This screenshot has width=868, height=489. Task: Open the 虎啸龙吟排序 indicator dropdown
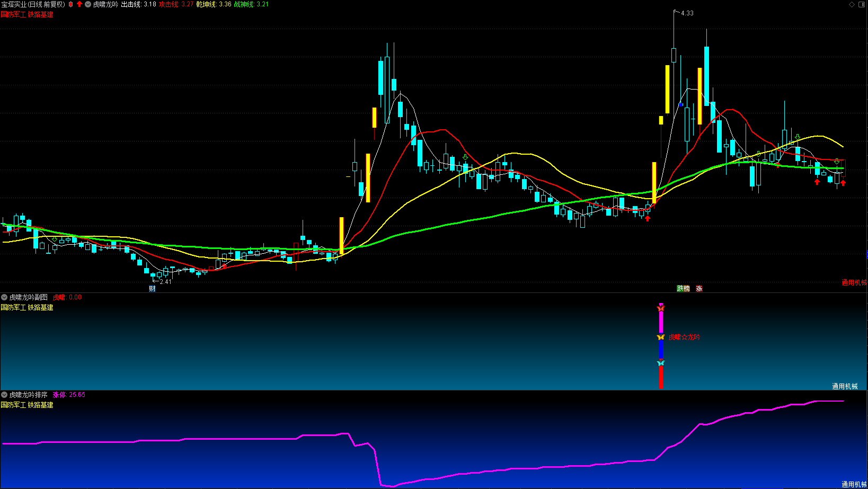(4, 395)
